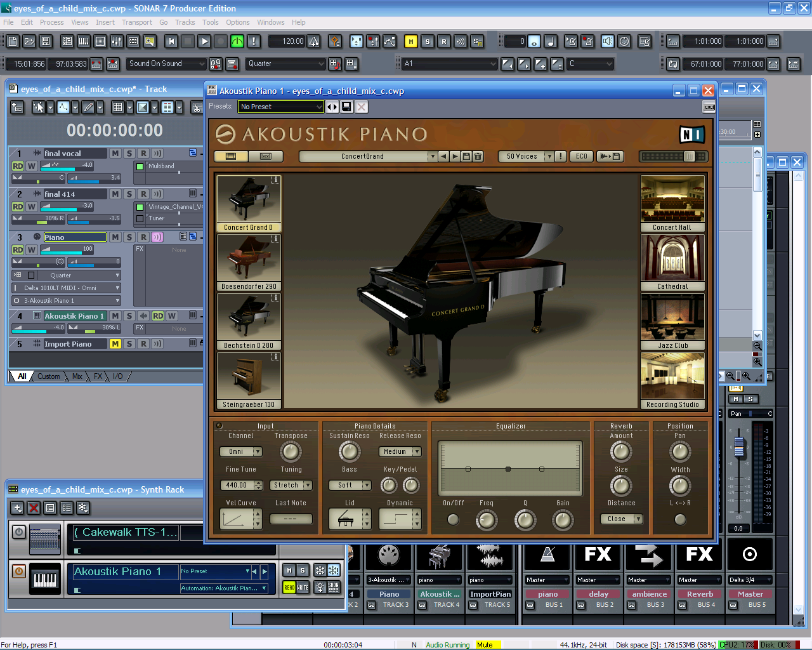Choose the Recording Studio room
Image resolution: width=812 pixels, height=650 pixels.
(672, 381)
